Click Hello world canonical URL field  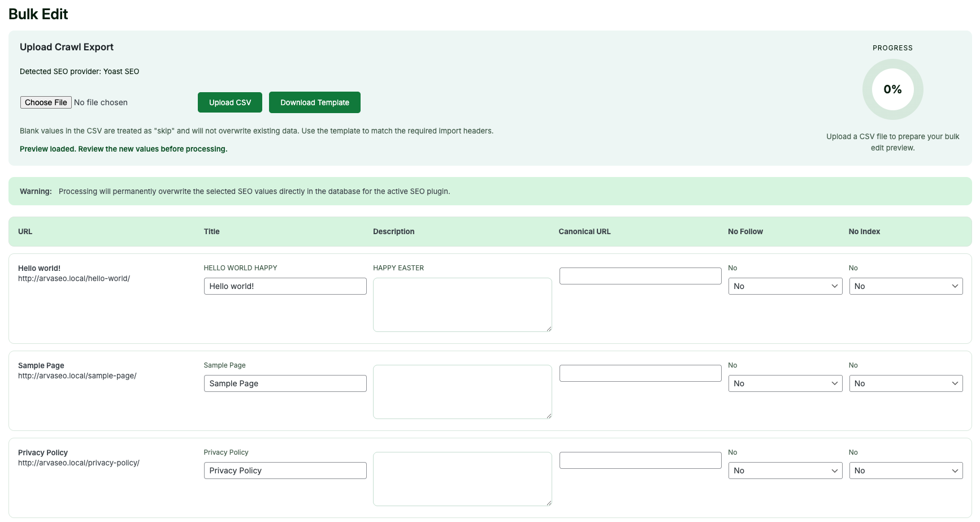point(640,276)
